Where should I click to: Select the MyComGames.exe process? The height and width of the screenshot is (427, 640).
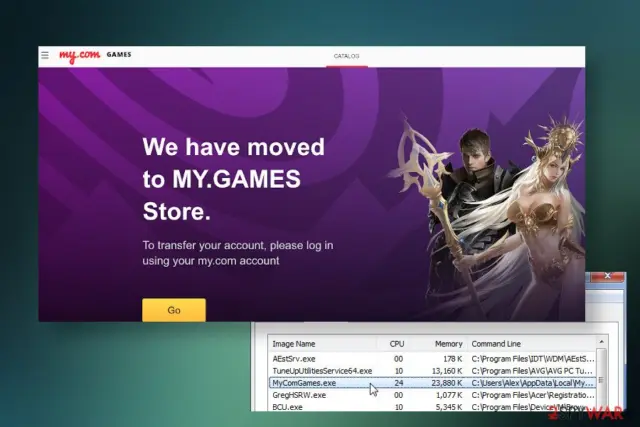(433, 383)
